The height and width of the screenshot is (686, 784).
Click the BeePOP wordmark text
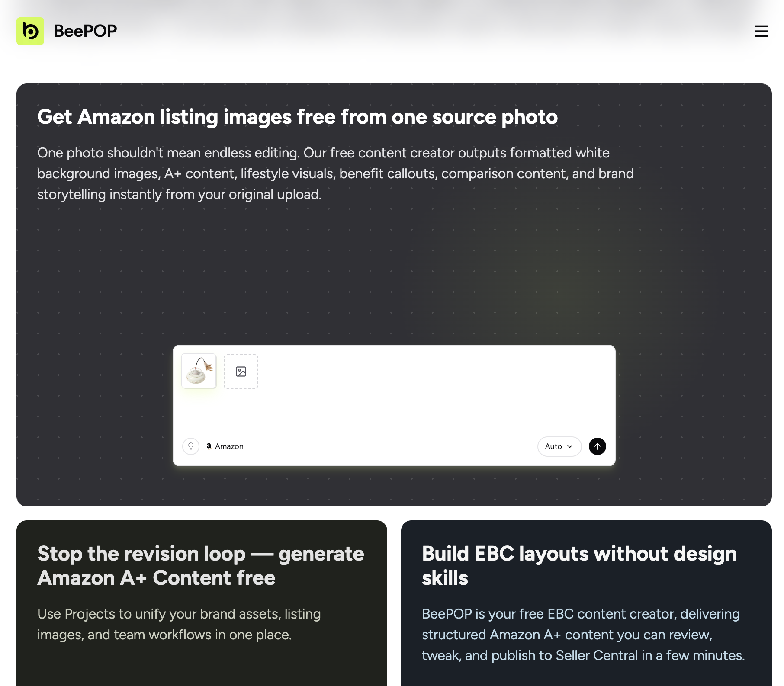click(x=85, y=31)
